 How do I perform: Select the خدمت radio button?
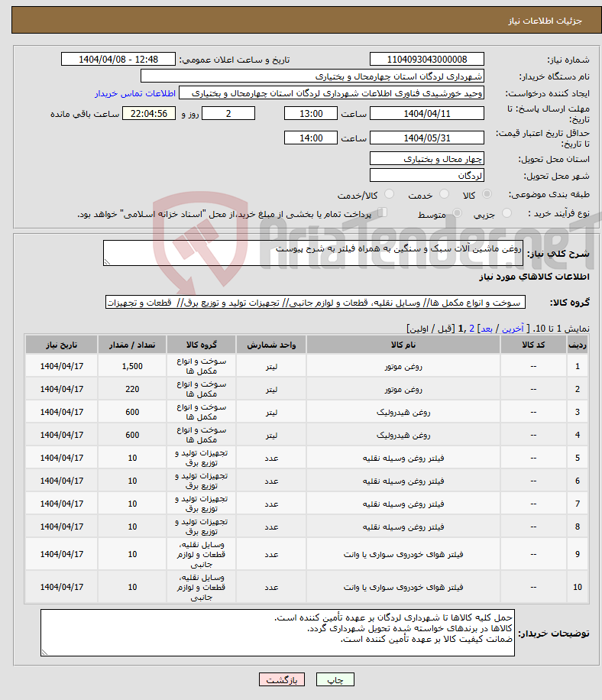[444, 194]
